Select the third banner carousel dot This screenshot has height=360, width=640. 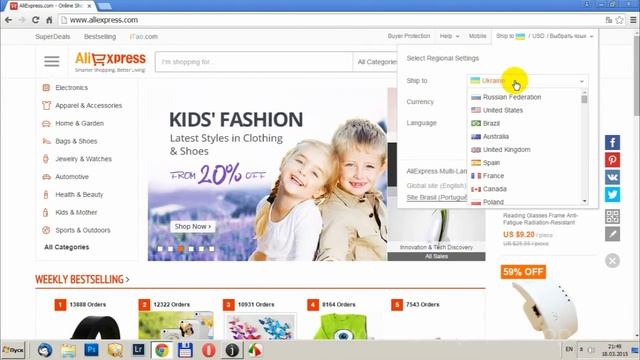click(180, 249)
